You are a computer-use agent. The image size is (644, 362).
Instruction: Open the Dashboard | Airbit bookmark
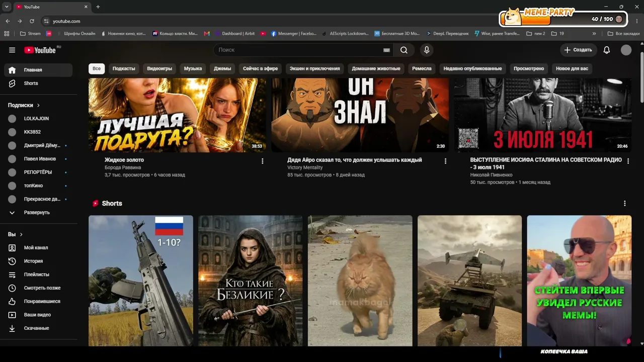(234, 34)
